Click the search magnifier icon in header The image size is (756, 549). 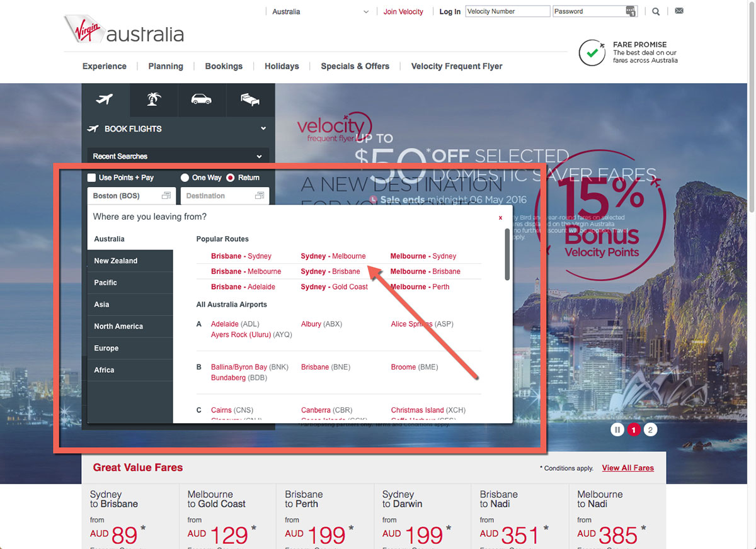pyautogui.click(x=656, y=11)
